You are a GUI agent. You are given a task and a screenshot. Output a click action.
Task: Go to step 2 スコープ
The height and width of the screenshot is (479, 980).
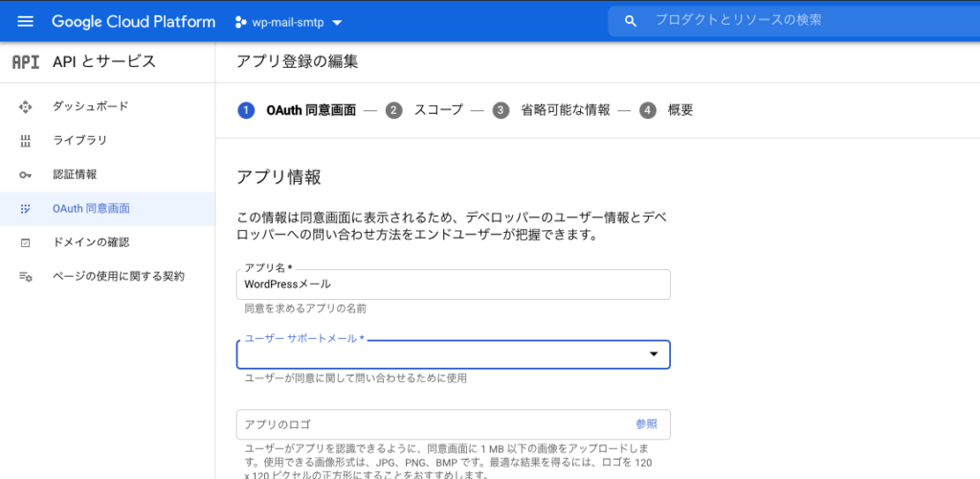[x=425, y=110]
